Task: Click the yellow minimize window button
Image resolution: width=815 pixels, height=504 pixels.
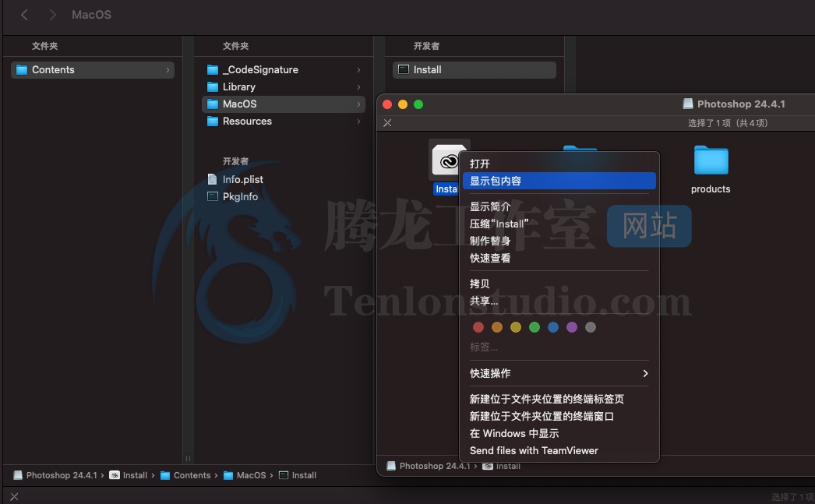Action: pos(403,104)
